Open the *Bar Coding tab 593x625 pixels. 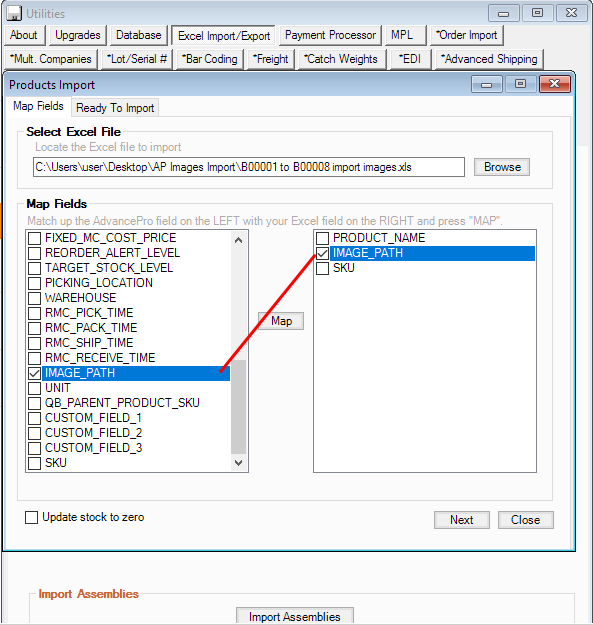[210, 59]
